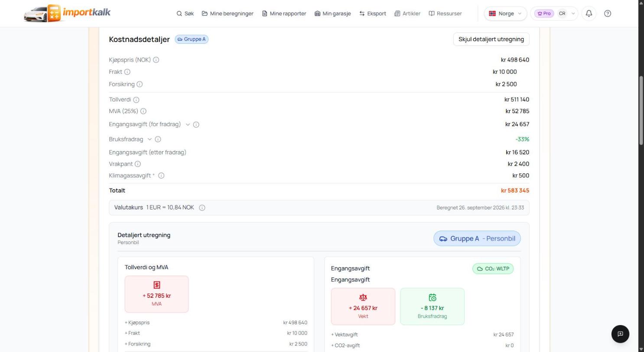644x352 pixels.
Task: Click the Klimagassavgift value kr 500
Action: (520, 176)
